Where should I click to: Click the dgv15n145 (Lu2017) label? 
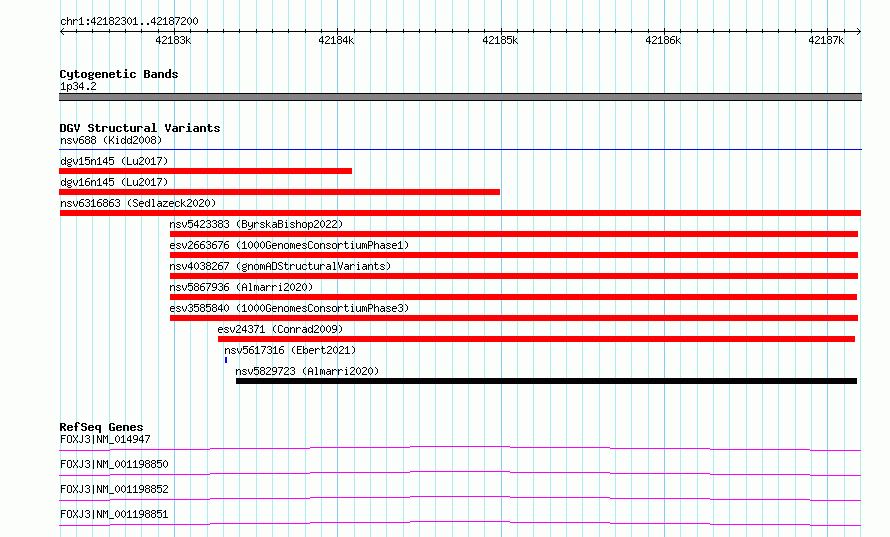coord(114,161)
